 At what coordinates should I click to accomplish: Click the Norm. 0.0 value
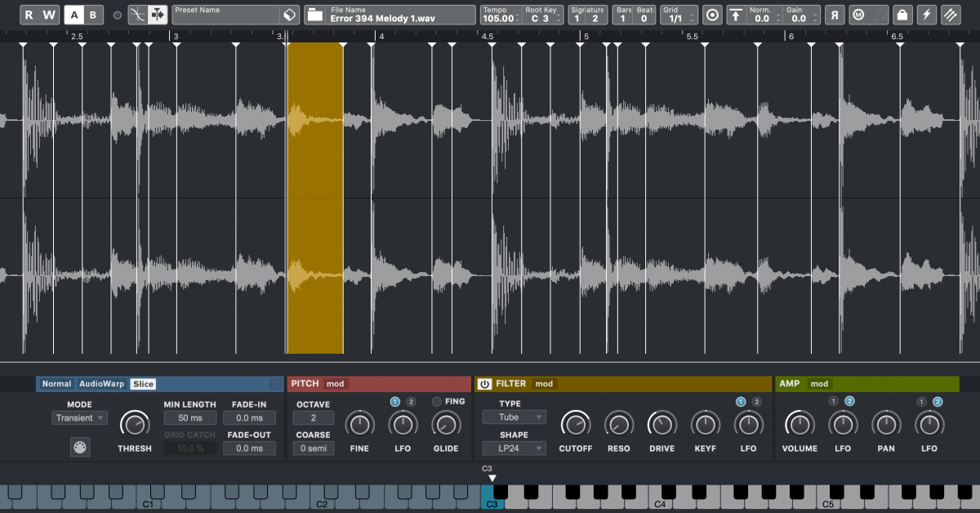pos(761,18)
